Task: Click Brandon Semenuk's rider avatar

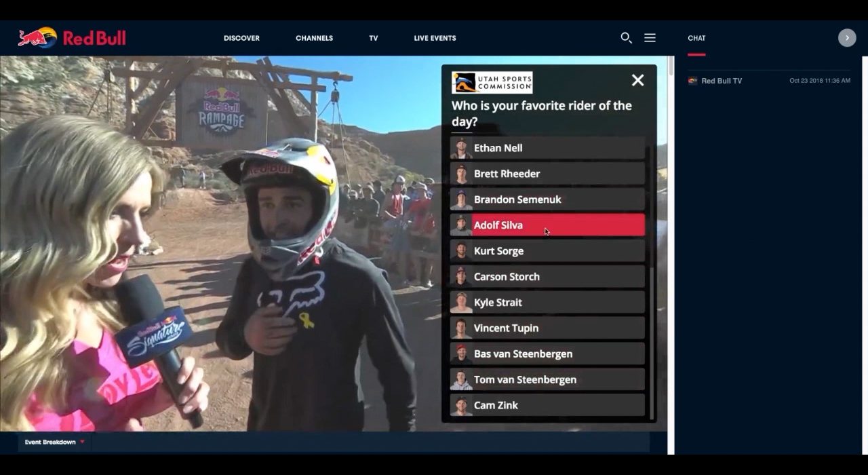Action: (x=461, y=199)
